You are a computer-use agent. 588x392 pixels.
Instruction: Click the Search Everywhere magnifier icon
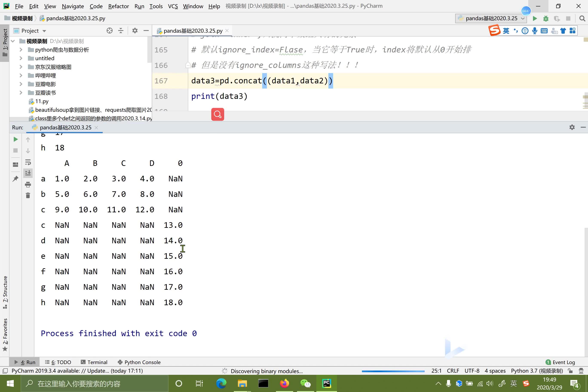click(582, 18)
